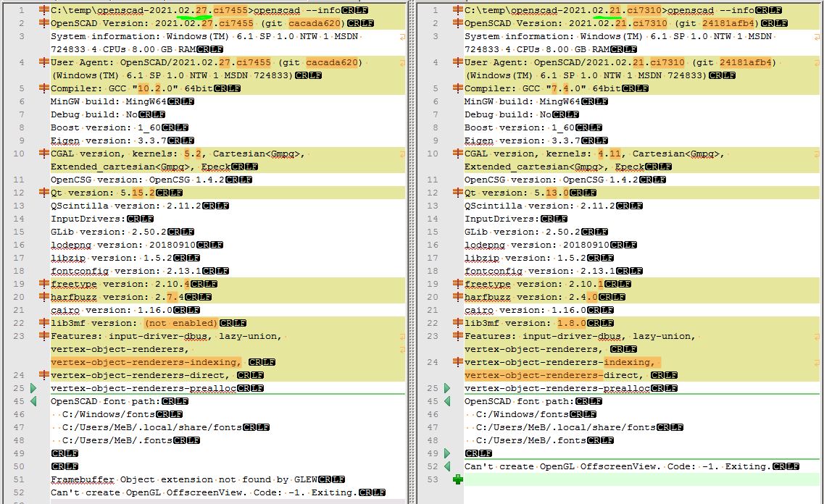Select the highlighted 1.8.0 version in the right pane
824x504 pixels.
[x=570, y=323]
